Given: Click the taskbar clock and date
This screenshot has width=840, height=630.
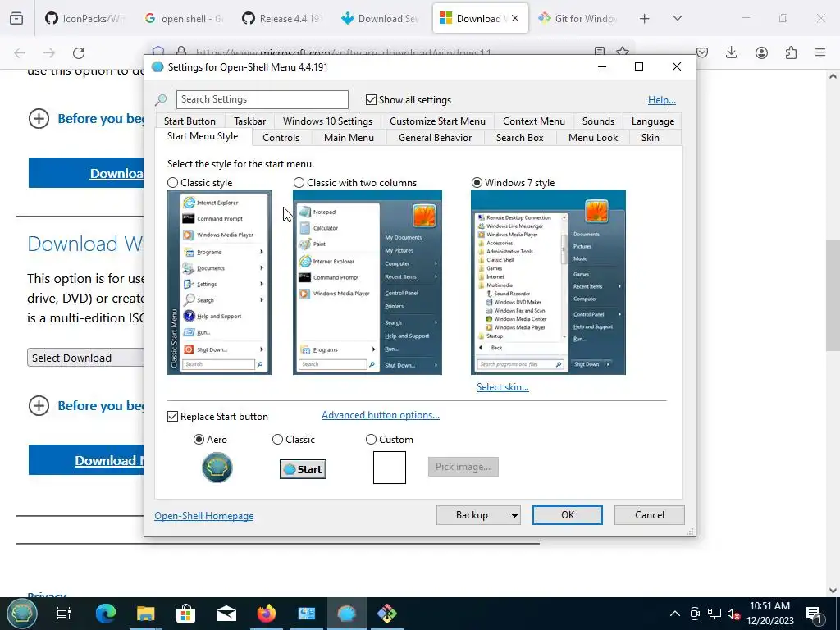Looking at the screenshot, I should (x=769, y=614).
